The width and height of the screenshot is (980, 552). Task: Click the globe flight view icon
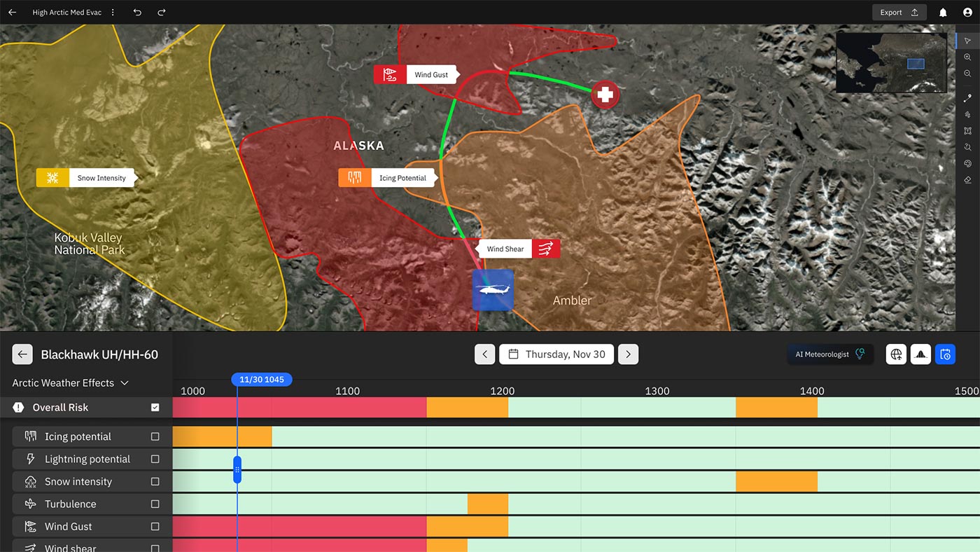point(896,354)
